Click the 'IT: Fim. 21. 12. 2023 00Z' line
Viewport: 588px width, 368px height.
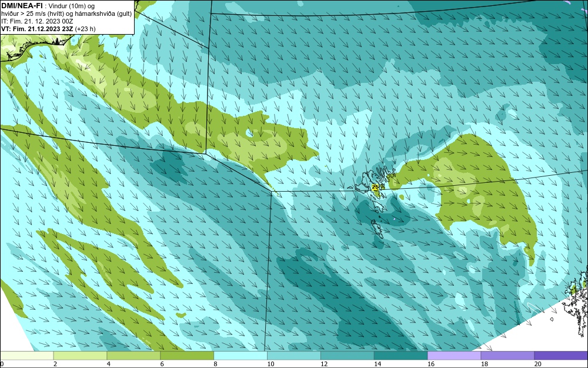pyautogui.click(x=37, y=21)
